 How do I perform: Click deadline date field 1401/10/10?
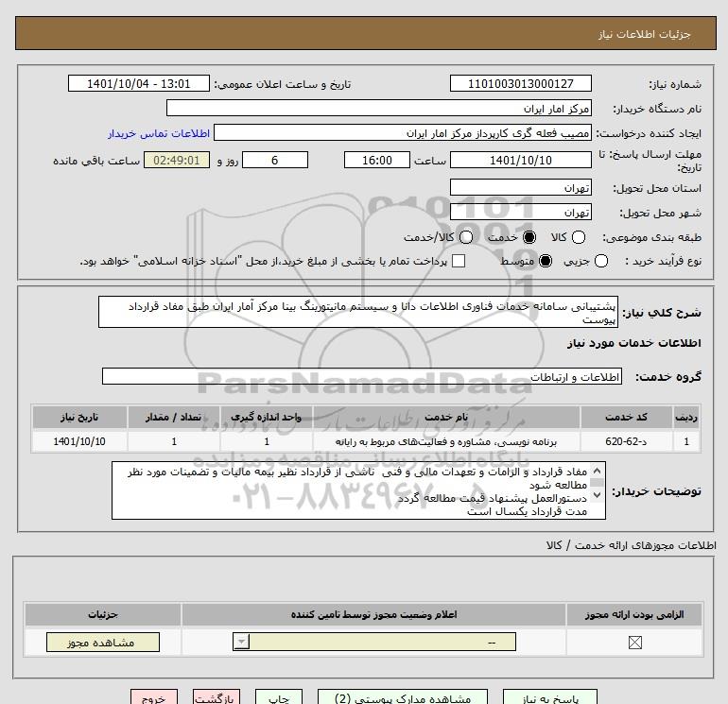(520, 160)
